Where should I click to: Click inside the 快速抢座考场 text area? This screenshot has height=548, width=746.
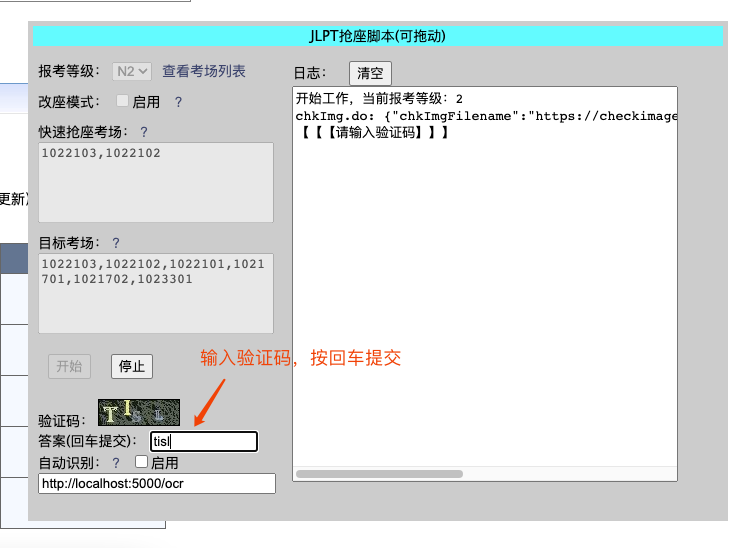click(156, 182)
